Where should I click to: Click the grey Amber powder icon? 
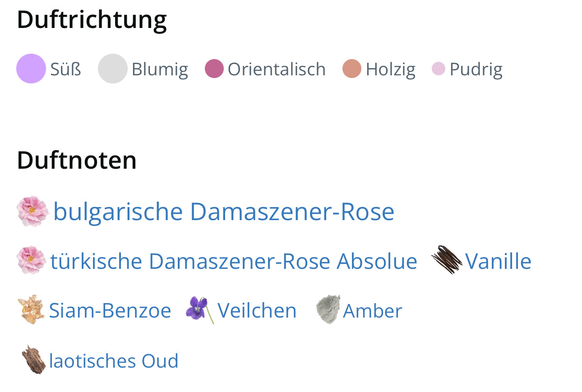tap(328, 309)
